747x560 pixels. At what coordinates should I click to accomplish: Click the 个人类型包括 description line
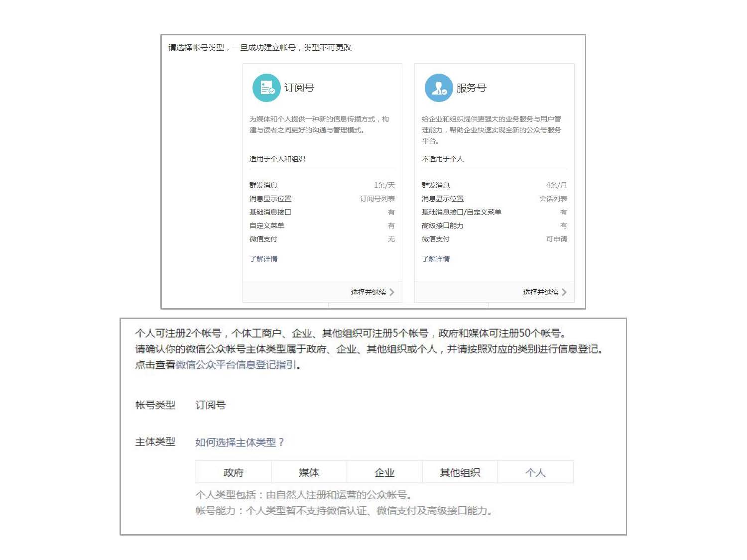[x=304, y=495]
